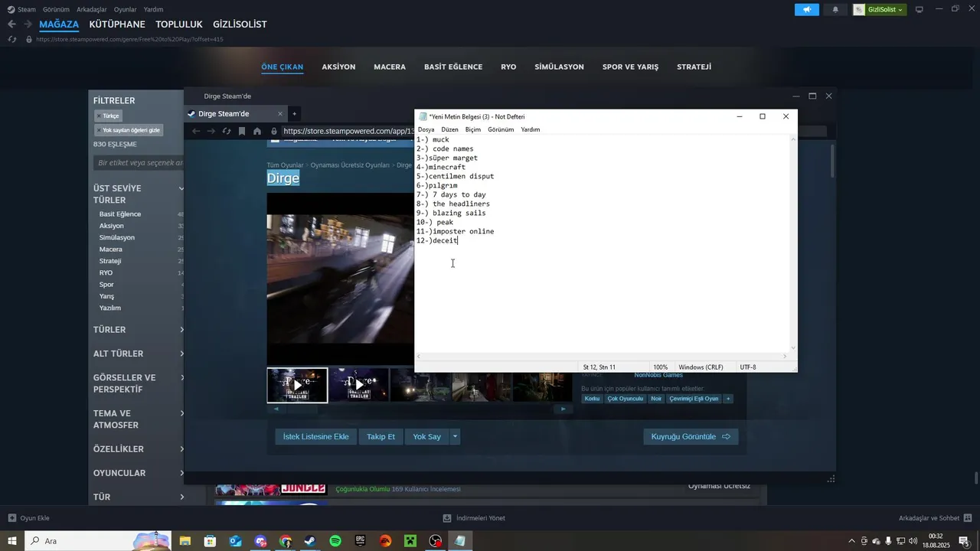Open OBS Studio from the taskbar
Screen dimensions: 980x551
point(436,541)
